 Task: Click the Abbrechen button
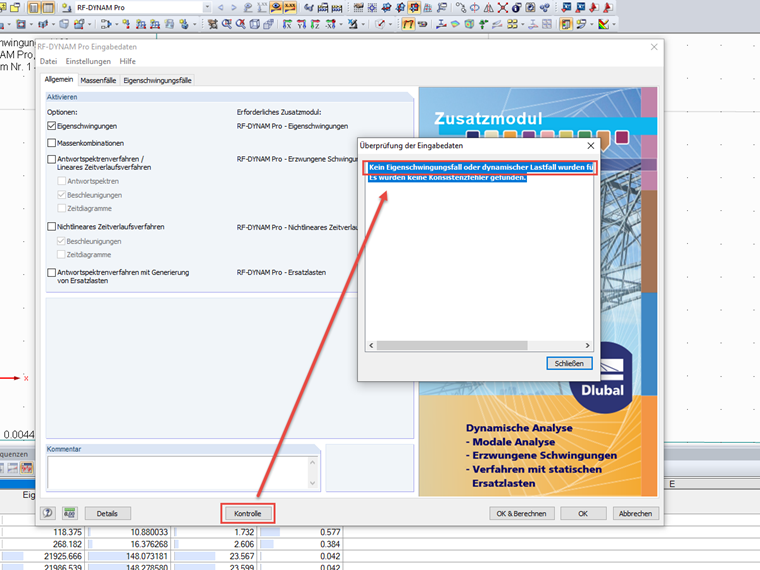tap(635, 513)
